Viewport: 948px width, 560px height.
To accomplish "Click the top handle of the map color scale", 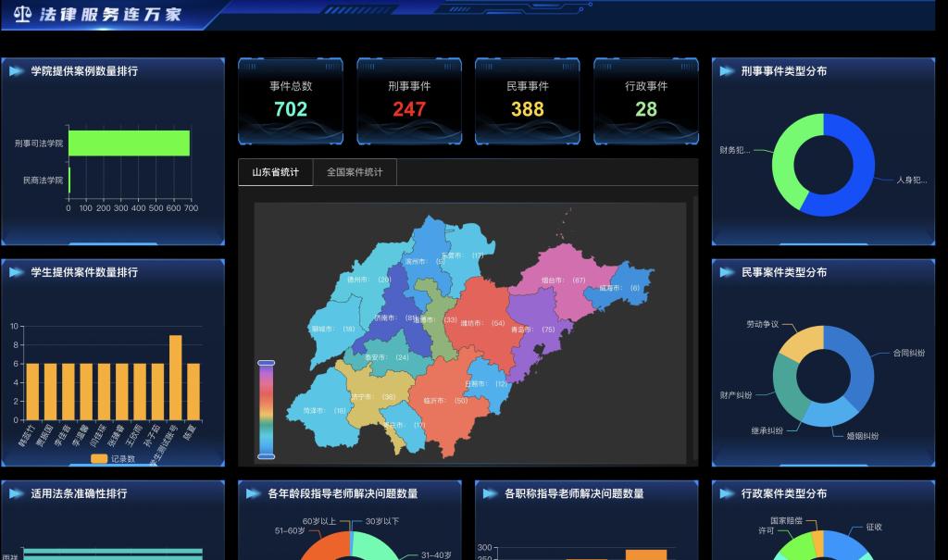I will tap(266, 363).
